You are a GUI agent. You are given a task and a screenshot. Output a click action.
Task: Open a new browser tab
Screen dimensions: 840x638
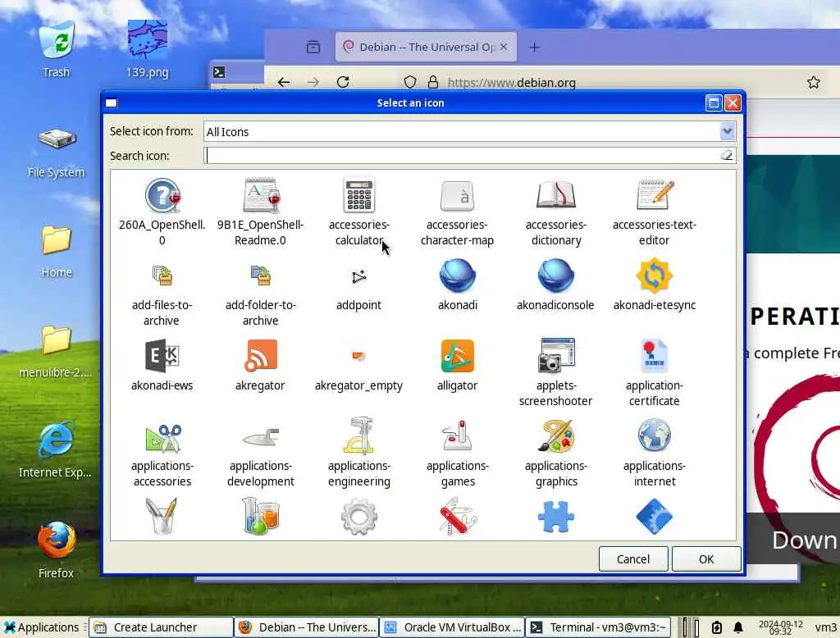[x=534, y=47]
